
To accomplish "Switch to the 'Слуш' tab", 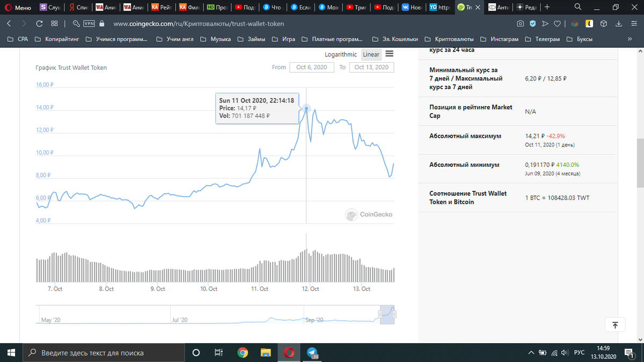I will [x=51, y=8].
